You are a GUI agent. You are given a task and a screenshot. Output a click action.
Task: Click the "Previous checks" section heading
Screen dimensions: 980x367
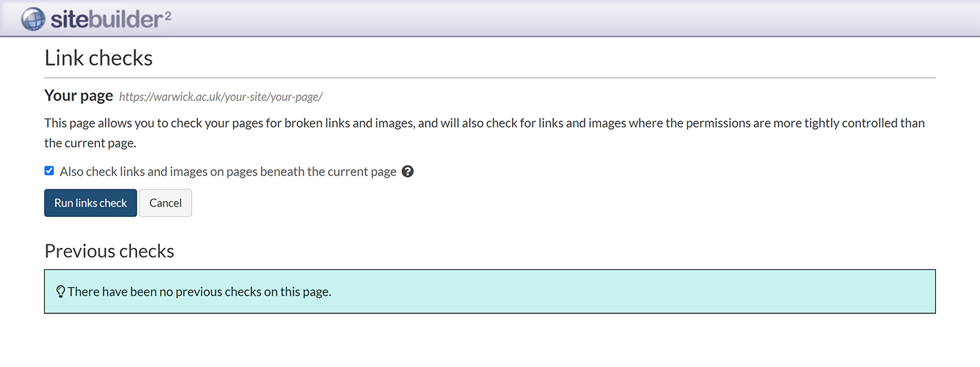tap(109, 251)
